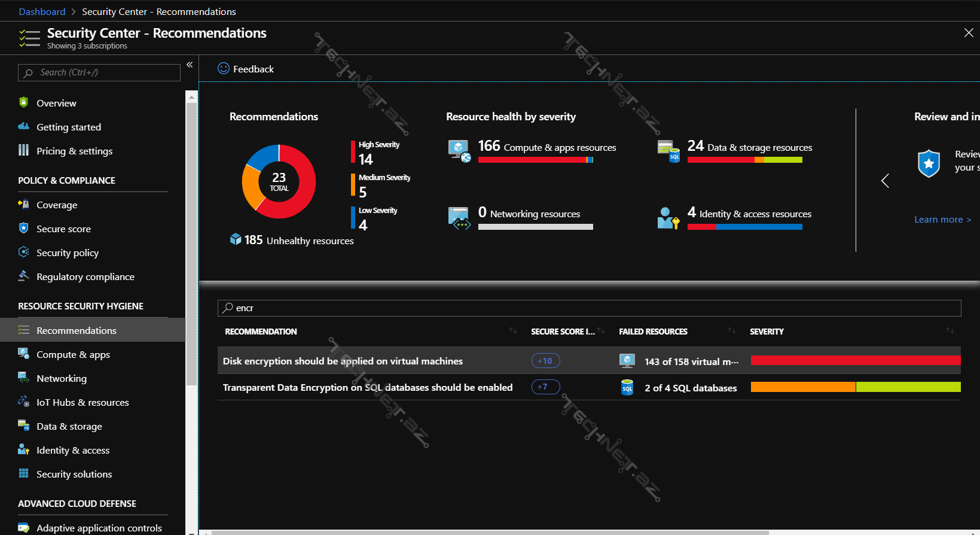Click the Overview shield icon in sidebar
This screenshot has width=980, height=535.
click(24, 102)
